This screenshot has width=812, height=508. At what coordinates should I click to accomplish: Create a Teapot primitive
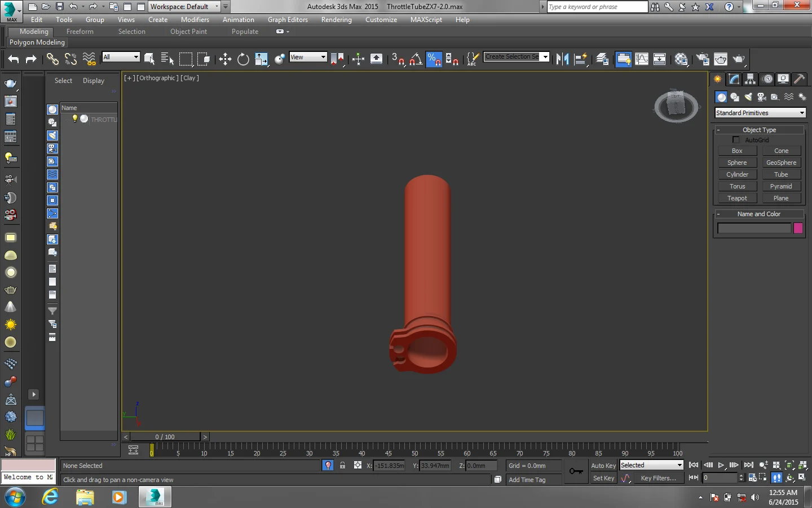(x=737, y=198)
